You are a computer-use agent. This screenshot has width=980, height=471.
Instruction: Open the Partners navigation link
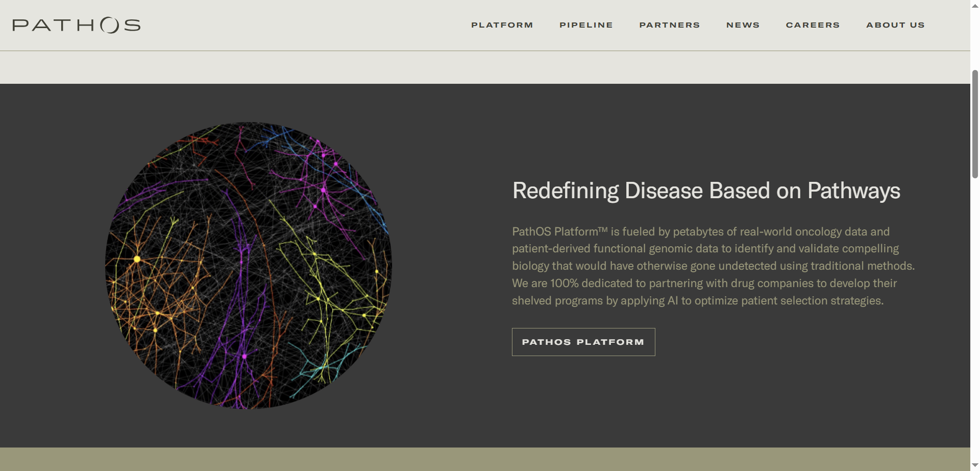coord(670,25)
